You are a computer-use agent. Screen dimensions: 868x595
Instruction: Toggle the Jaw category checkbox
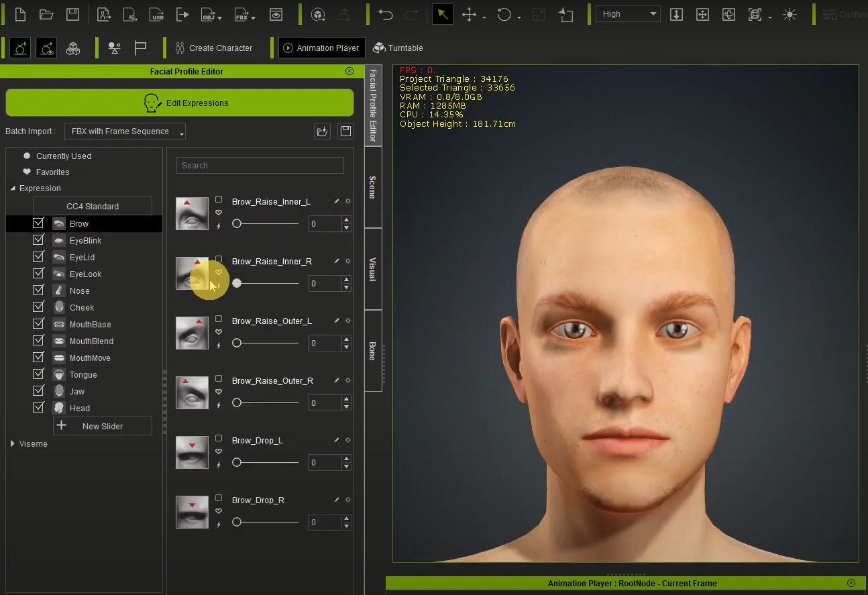38,391
